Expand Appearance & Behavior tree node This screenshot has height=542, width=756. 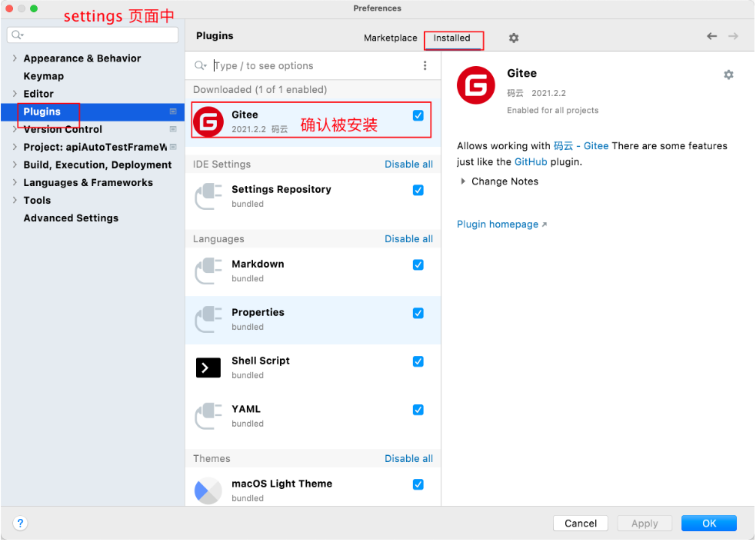click(15, 58)
